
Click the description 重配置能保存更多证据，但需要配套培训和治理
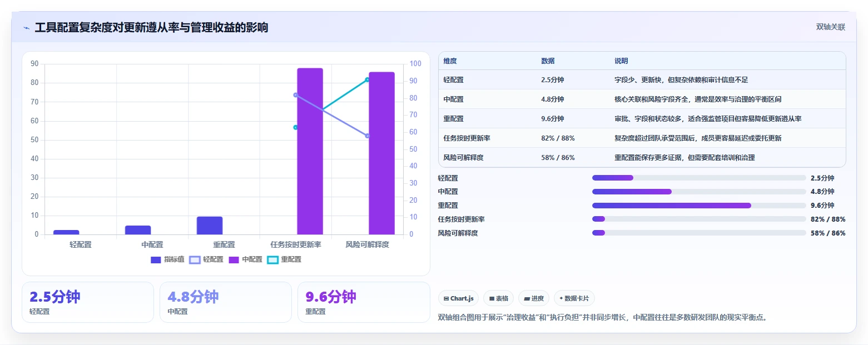point(685,158)
